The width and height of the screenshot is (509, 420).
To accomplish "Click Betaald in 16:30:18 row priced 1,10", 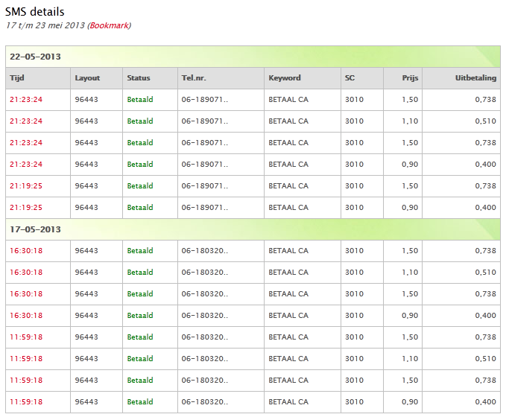I will (140, 272).
